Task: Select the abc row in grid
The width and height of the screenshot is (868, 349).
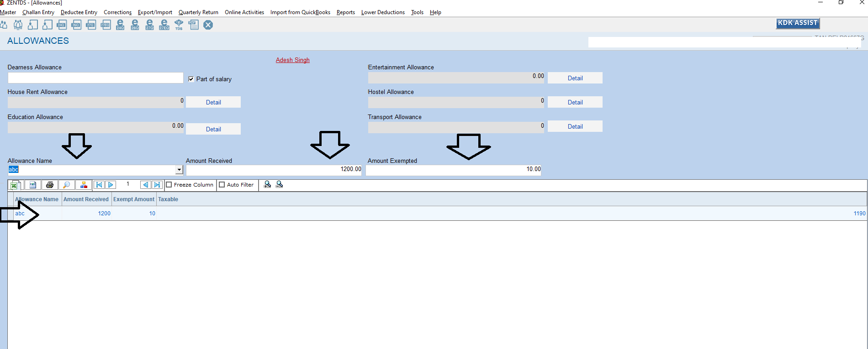Action: [x=437, y=214]
